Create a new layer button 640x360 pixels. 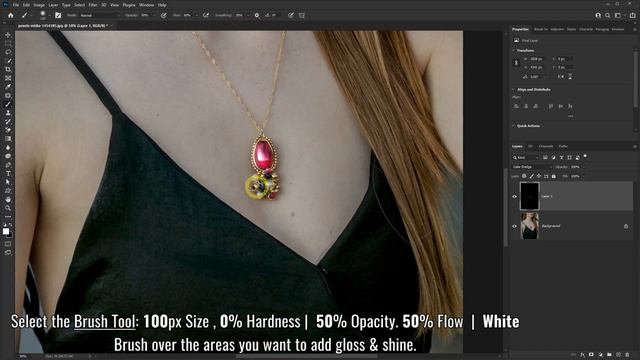click(x=618, y=355)
